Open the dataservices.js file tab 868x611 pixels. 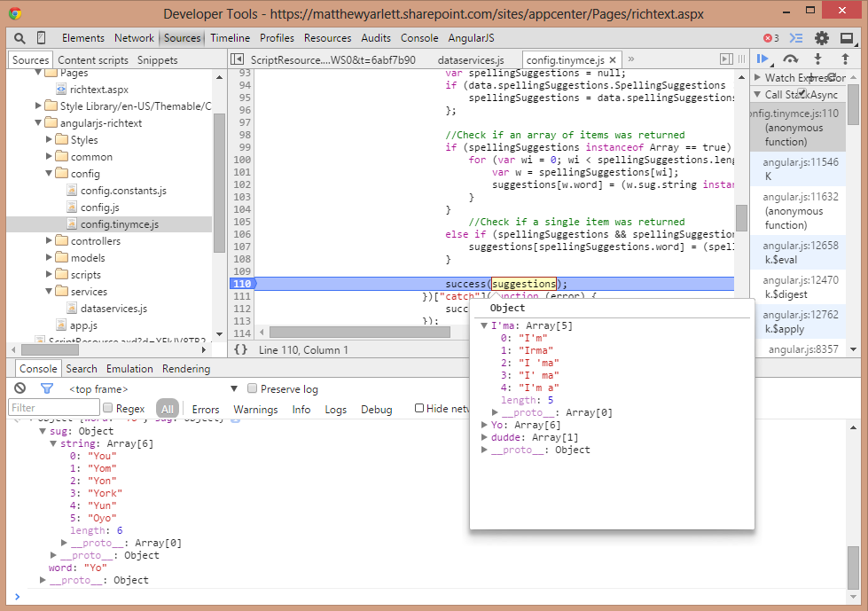(x=470, y=59)
